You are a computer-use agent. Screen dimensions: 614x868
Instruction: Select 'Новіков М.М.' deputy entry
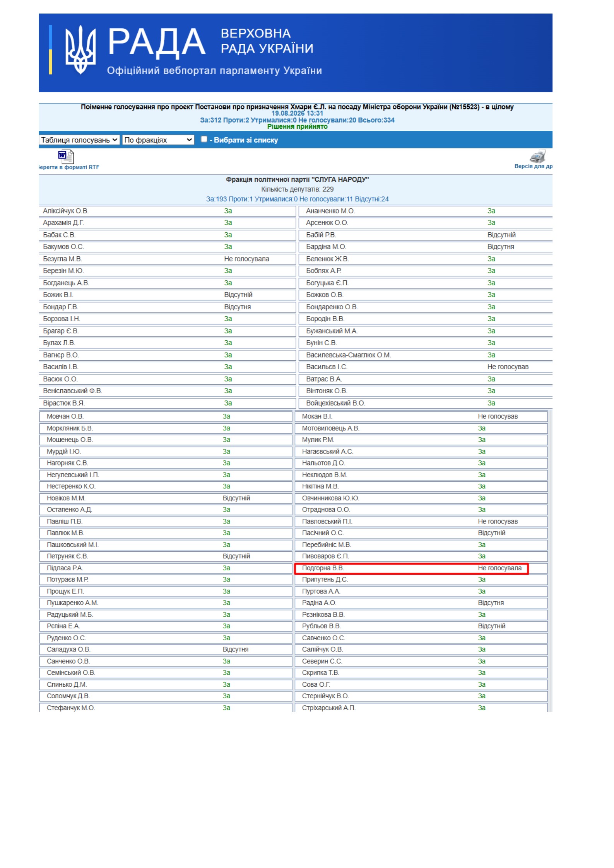[66, 498]
